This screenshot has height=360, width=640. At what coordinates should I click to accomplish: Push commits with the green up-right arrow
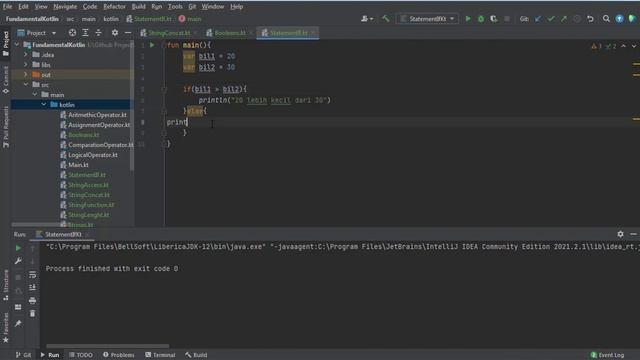564,19
